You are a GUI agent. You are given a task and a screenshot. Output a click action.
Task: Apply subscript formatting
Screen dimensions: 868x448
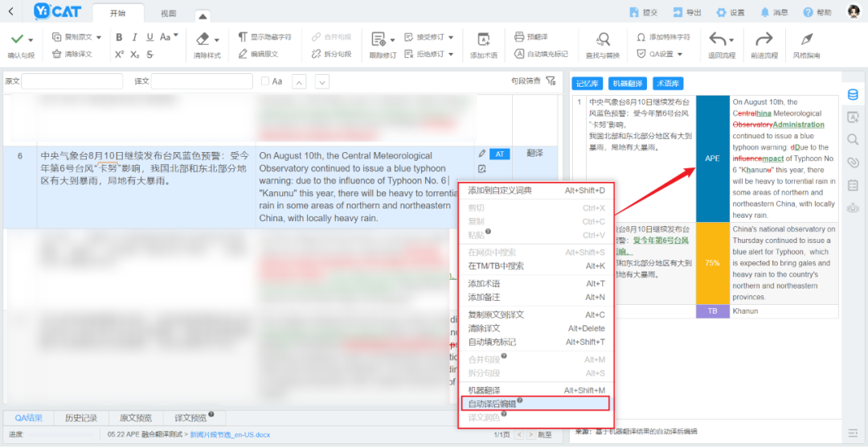134,54
